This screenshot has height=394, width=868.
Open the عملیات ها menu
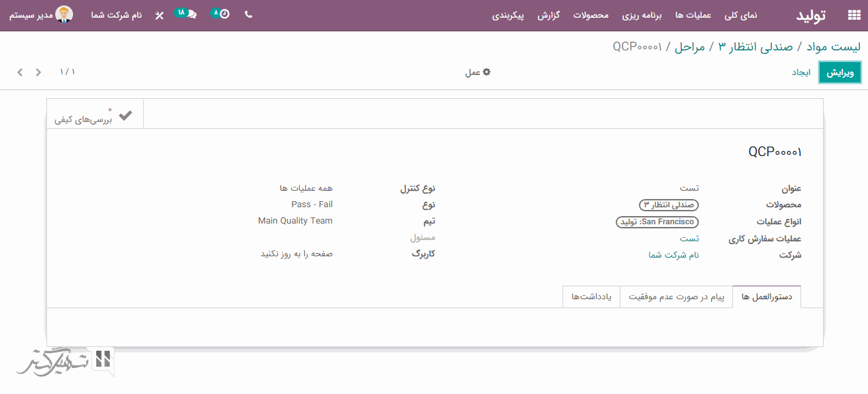click(x=693, y=15)
